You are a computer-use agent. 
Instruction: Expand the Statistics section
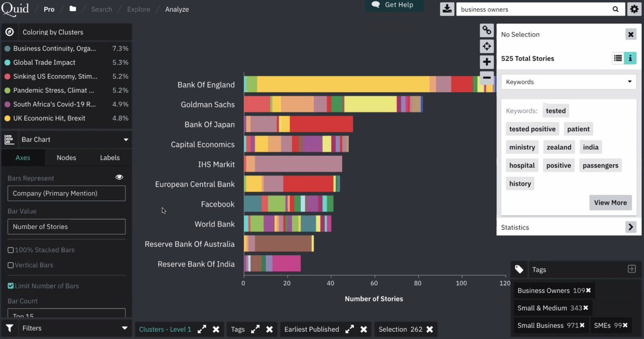(631, 227)
